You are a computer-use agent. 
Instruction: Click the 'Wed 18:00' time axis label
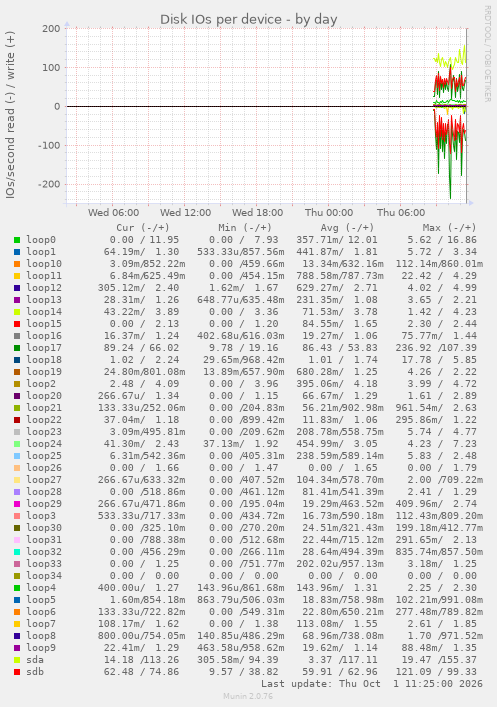tap(258, 212)
